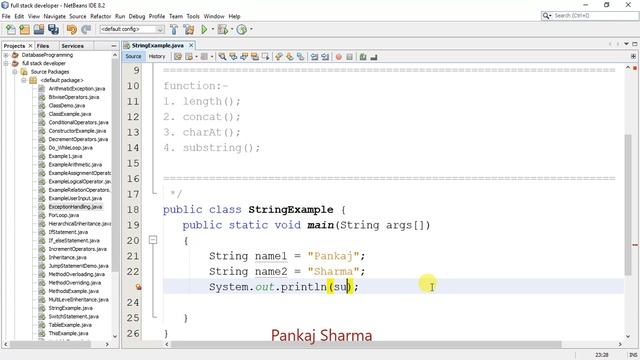
Task: Click the editor horizontal scrollbar thumb
Action: point(366,344)
